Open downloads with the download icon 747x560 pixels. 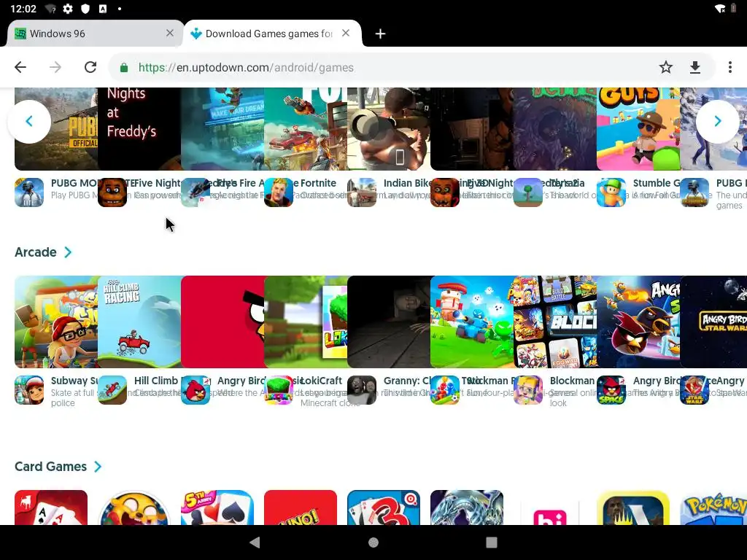click(695, 67)
